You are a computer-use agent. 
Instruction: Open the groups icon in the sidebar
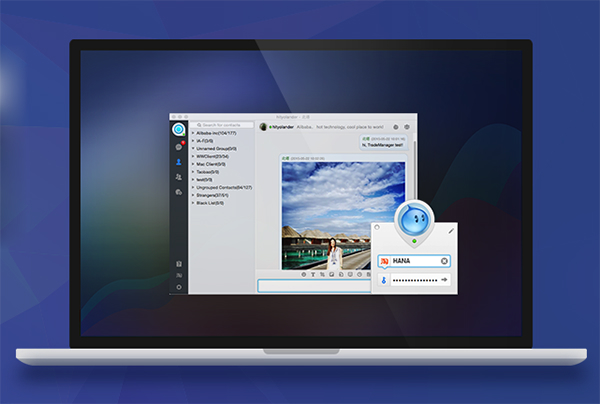coord(178,176)
